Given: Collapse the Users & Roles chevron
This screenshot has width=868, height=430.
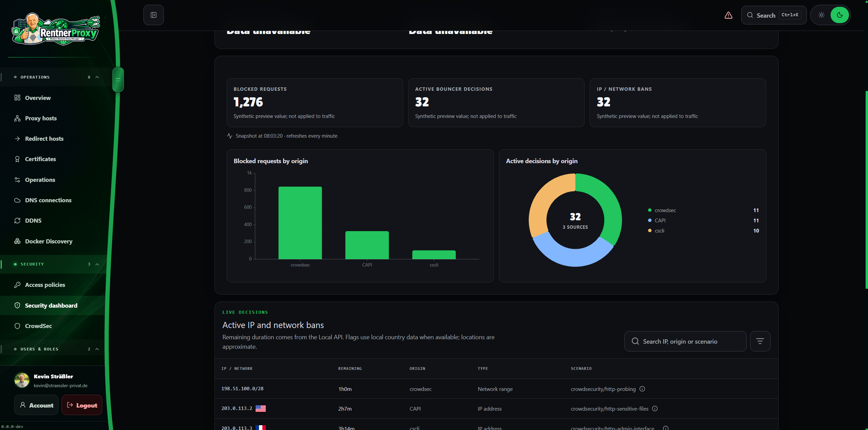Looking at the screenshot, I should tap(97, 349).
